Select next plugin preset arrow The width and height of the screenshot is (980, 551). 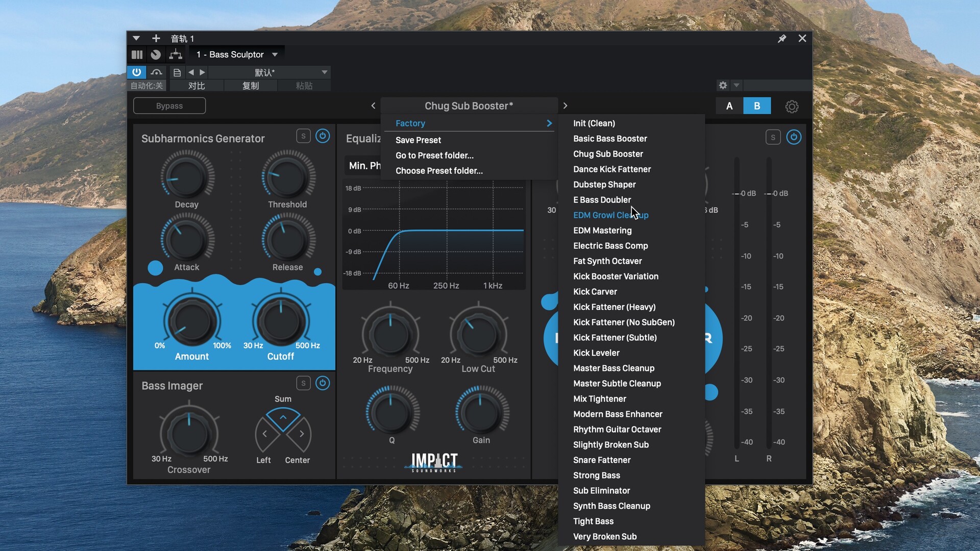coord(565,106)
